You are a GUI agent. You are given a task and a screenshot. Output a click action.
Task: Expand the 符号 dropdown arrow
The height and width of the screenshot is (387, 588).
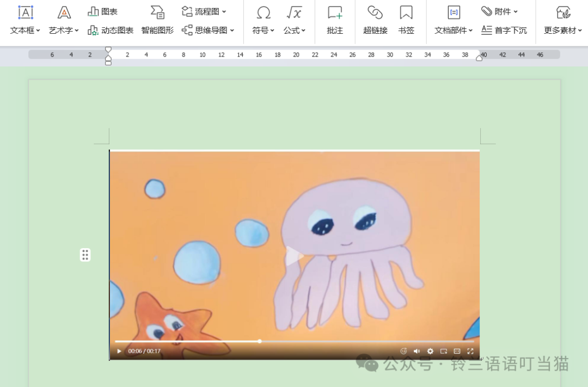(x=272, y=30)
